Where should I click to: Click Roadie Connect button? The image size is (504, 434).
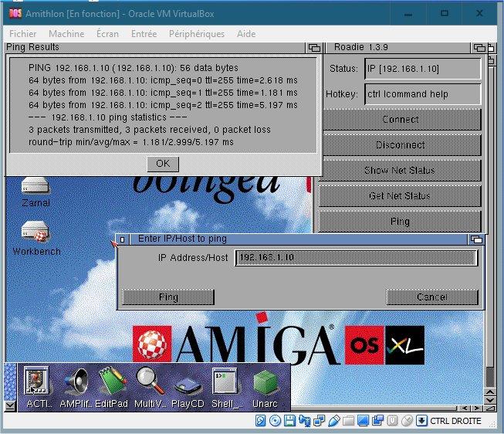[x=401, y=120]
